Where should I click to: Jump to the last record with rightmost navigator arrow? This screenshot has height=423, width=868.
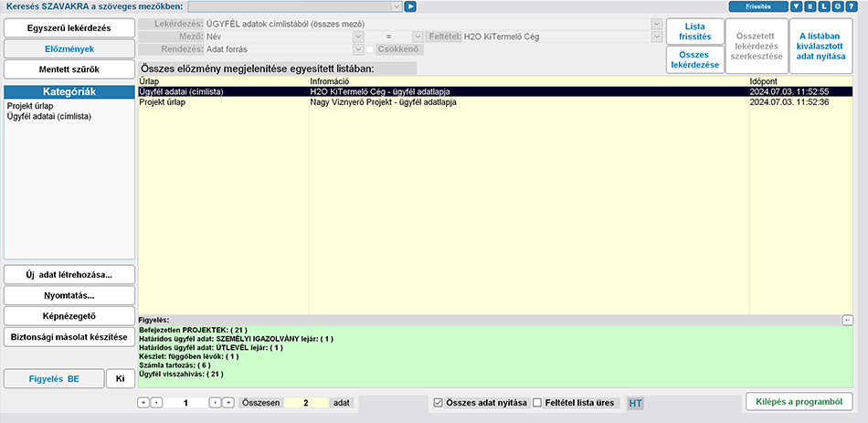pos(228,402)
